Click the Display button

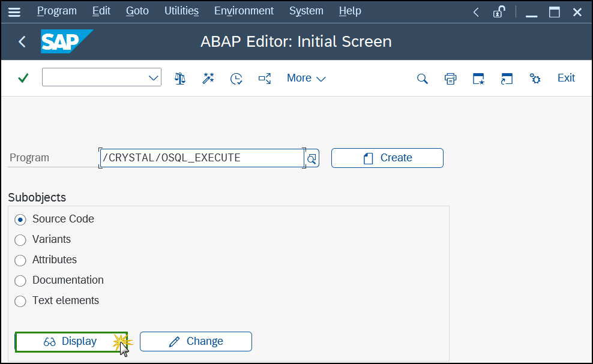[71, 342]
